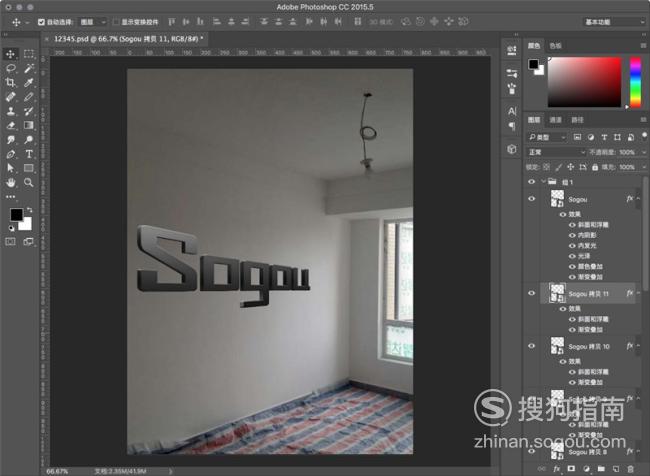Select the Eraser tool
The image size is (650, 476).
point(10,125)
